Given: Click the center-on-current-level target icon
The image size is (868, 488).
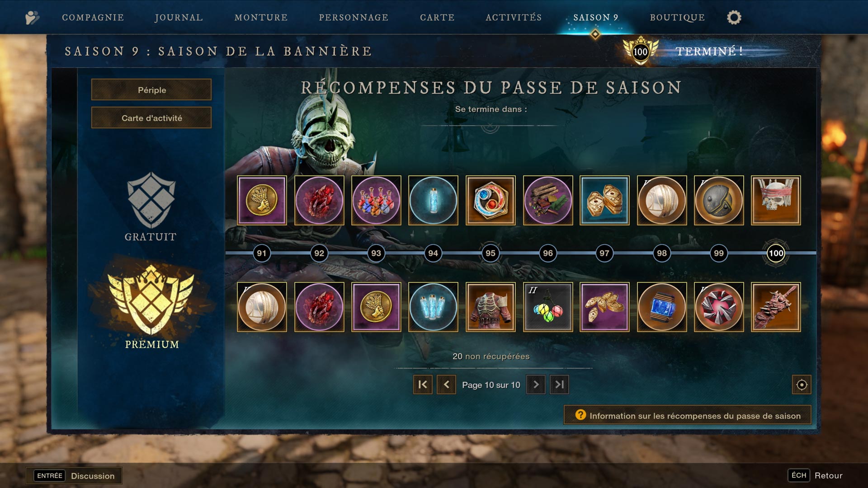Looking at the screenshot, I should click(802, 385).
